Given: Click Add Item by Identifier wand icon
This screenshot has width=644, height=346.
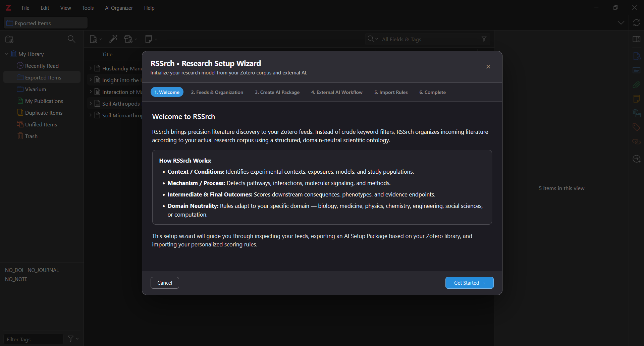Looking at the screenshot, I should pos(113,39).
